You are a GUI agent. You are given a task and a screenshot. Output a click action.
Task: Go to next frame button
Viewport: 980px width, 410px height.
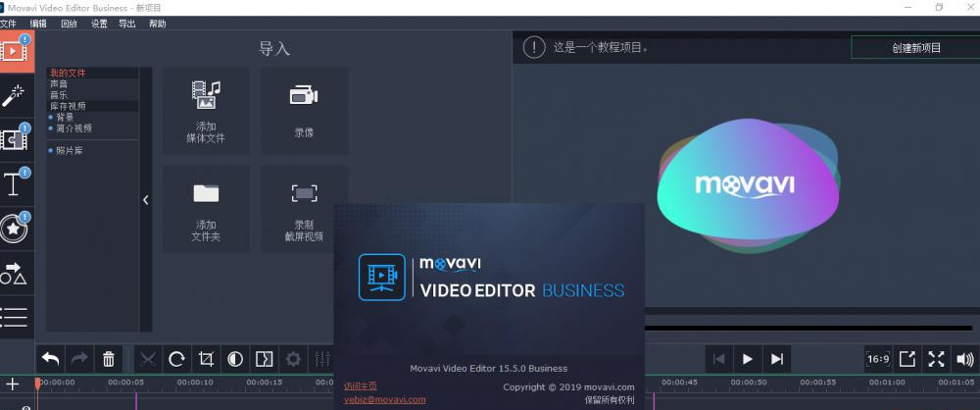coord(777,359)
